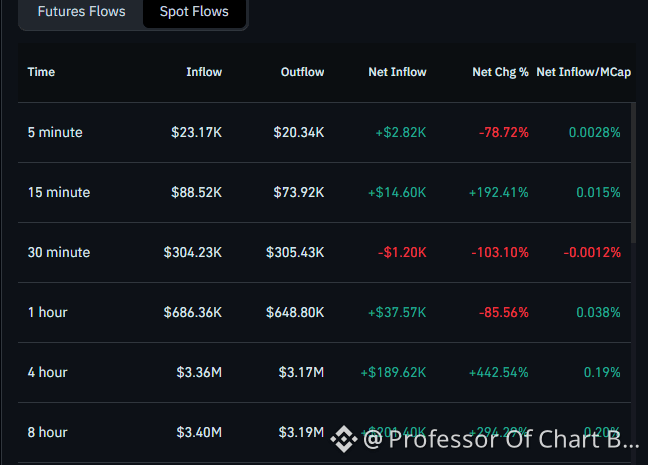The image size is (648, 465).
Task: Click the table's vertical scrollbar thumb
Action: pyautogui.click(x=634, y=173)
